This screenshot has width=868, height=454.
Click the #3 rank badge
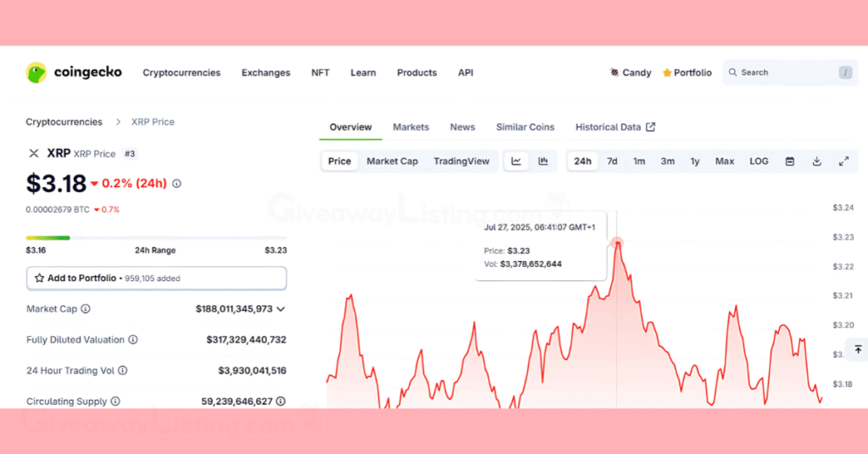tap(130, 153)
